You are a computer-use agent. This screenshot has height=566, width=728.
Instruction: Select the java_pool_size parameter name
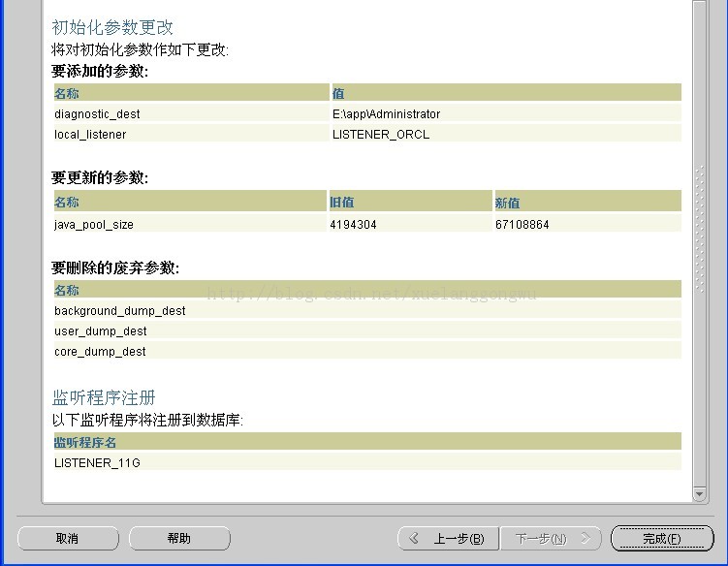pos(94,224)
